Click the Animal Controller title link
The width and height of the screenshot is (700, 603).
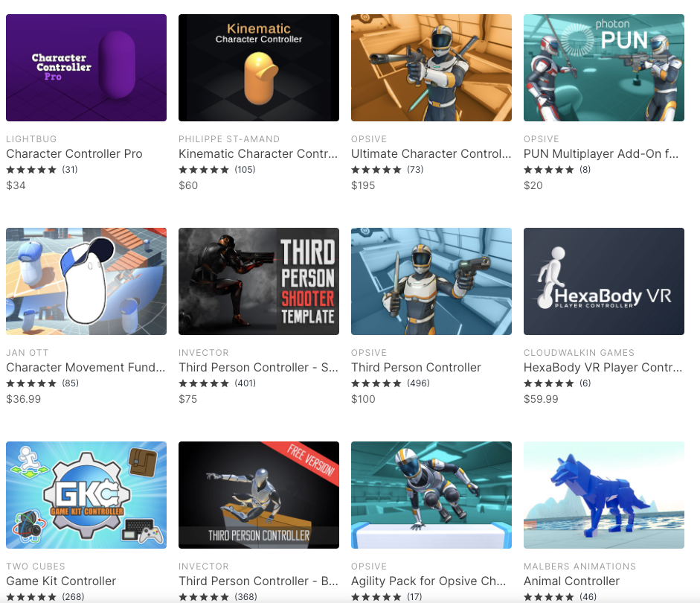[571, 581]
